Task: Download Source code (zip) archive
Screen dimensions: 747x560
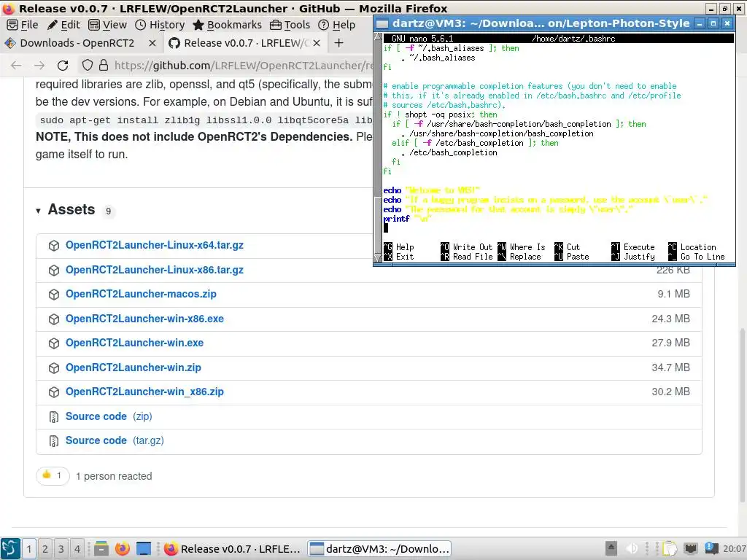Action: pyautogui.click(x=109, y=416)
